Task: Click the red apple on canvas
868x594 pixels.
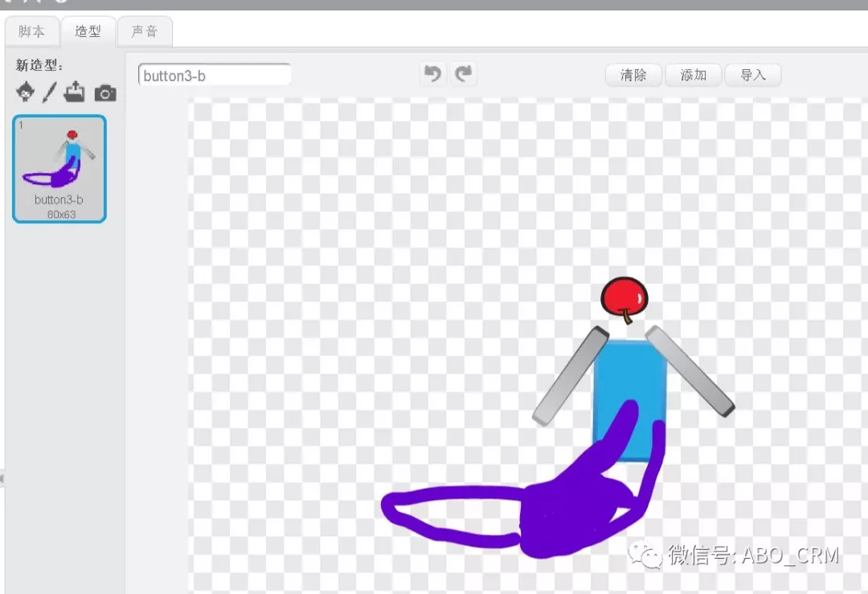Action: pyautogui.click(x=624, y=300)
